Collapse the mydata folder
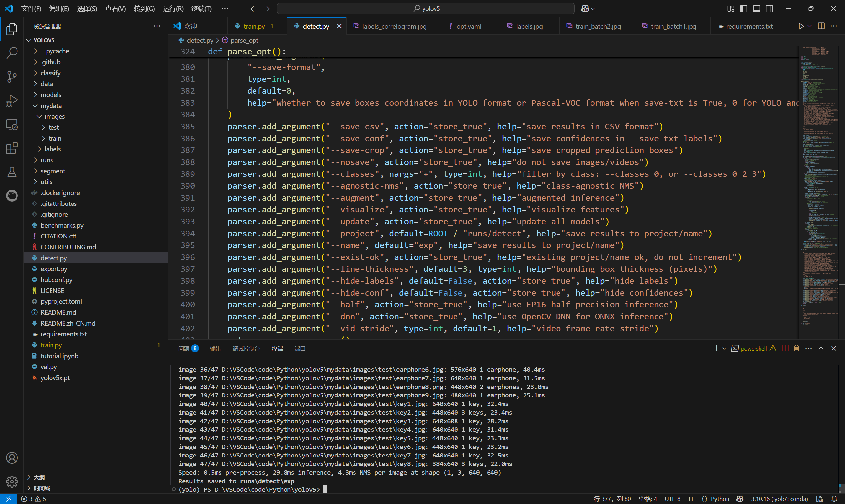845x504 pixels. pos(51,106)
